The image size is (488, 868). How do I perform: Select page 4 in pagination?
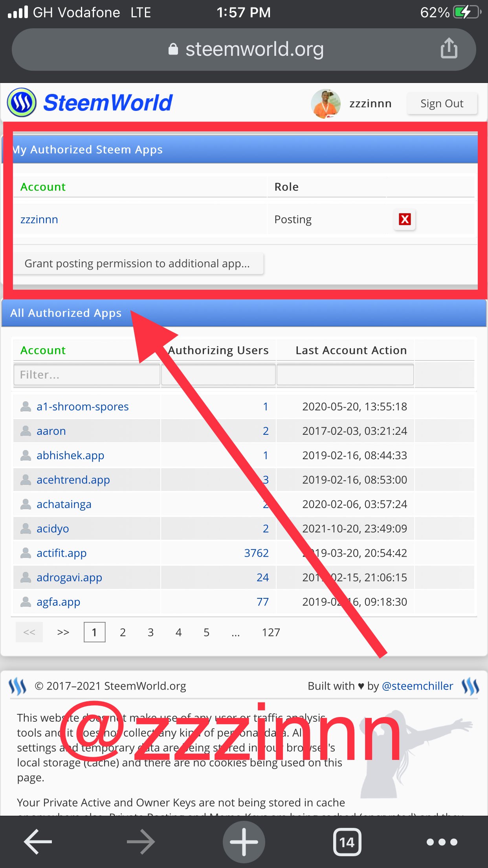tap(178, 632)
